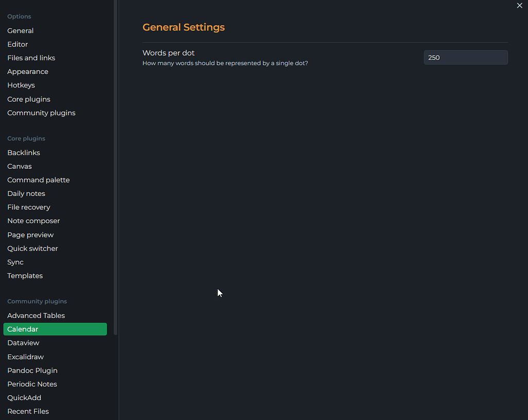
Task: Open Dataview plugin settings
Action: click(23, 342)
